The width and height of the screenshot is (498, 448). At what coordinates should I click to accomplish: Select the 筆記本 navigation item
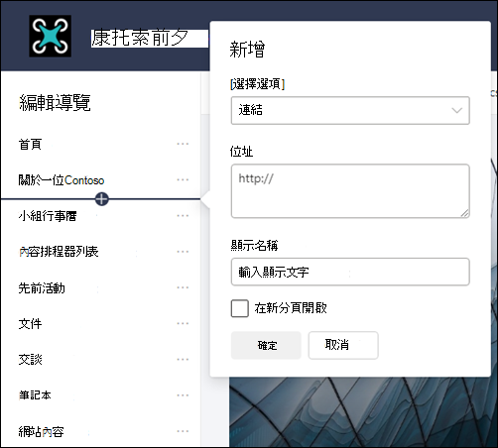pos(35,395)
